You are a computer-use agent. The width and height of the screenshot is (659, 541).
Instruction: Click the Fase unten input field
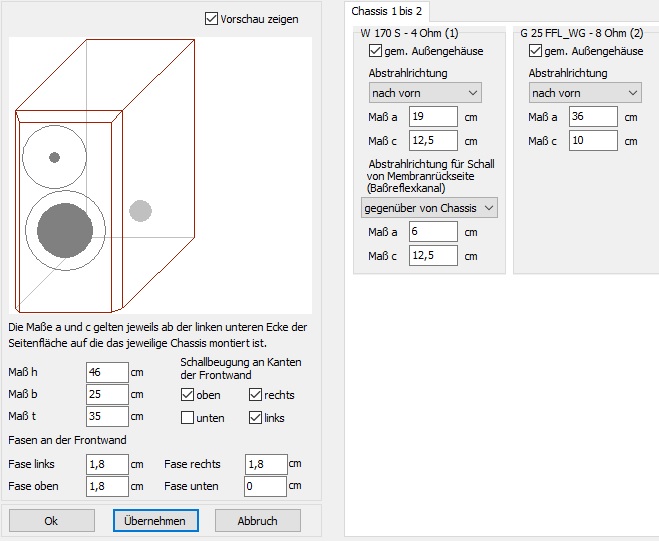tap(266, 486)
